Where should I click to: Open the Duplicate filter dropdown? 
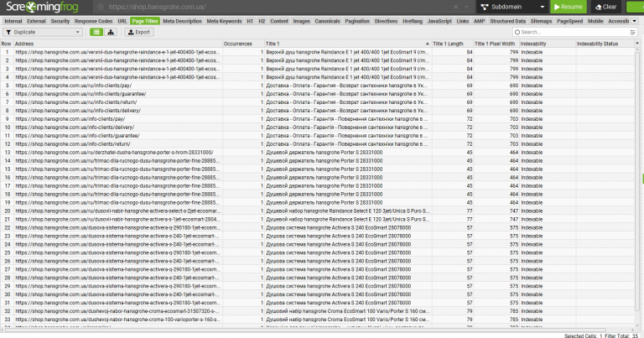click(43, 32)
